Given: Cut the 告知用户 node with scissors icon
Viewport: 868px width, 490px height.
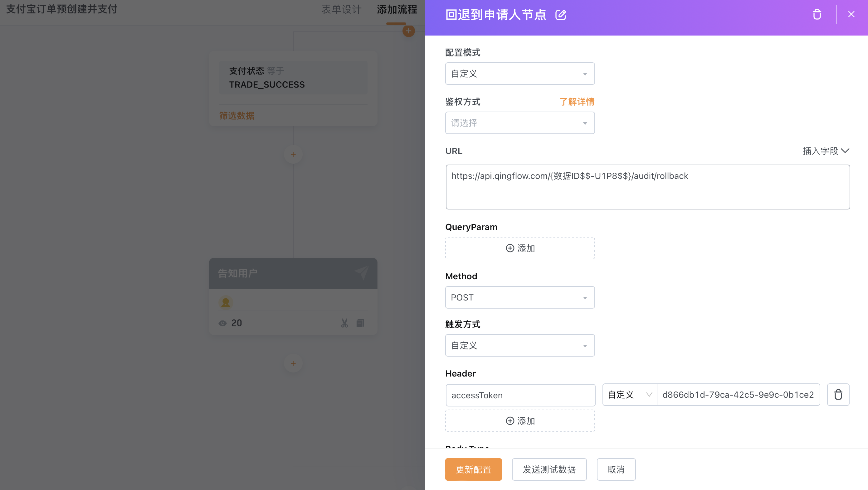Looking at the screenshot, I should pyautogui.click(x=344, y=323).
